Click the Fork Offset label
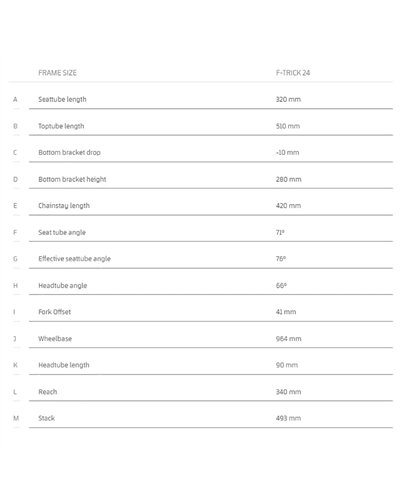 tap(55, 312)
